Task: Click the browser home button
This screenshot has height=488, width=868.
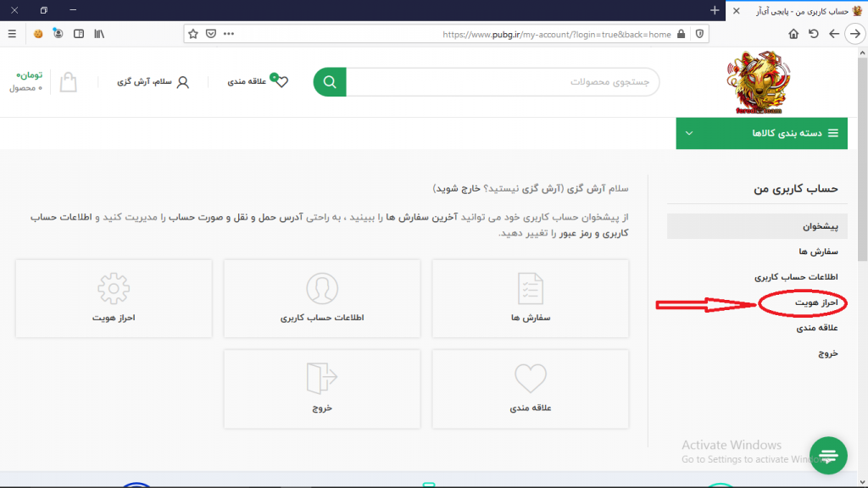Action: [793, 34]
